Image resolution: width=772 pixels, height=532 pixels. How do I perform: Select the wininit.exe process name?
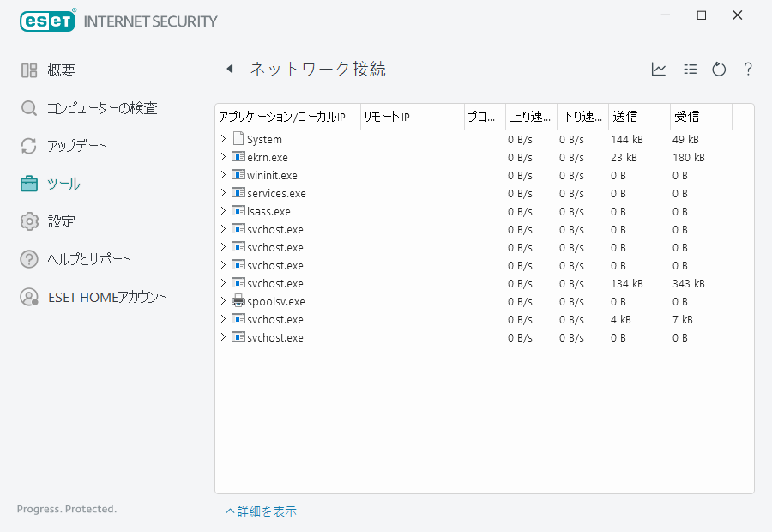tap(272, 175)
